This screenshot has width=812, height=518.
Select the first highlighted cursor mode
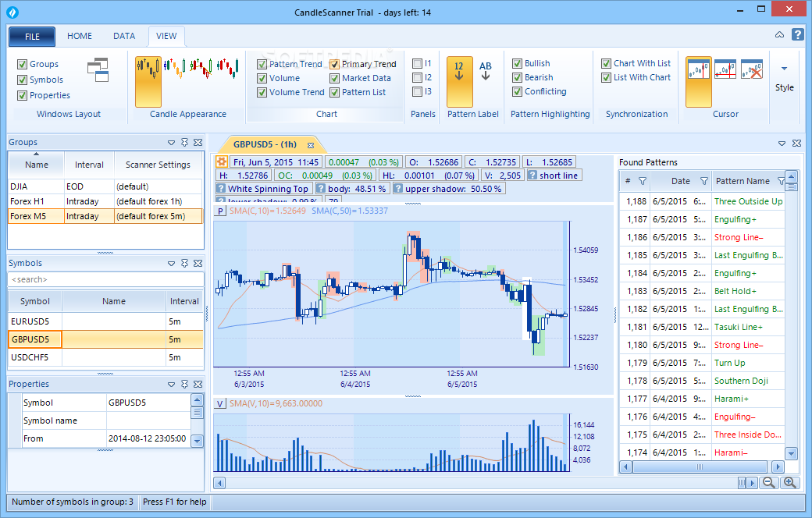coord(699,82)
